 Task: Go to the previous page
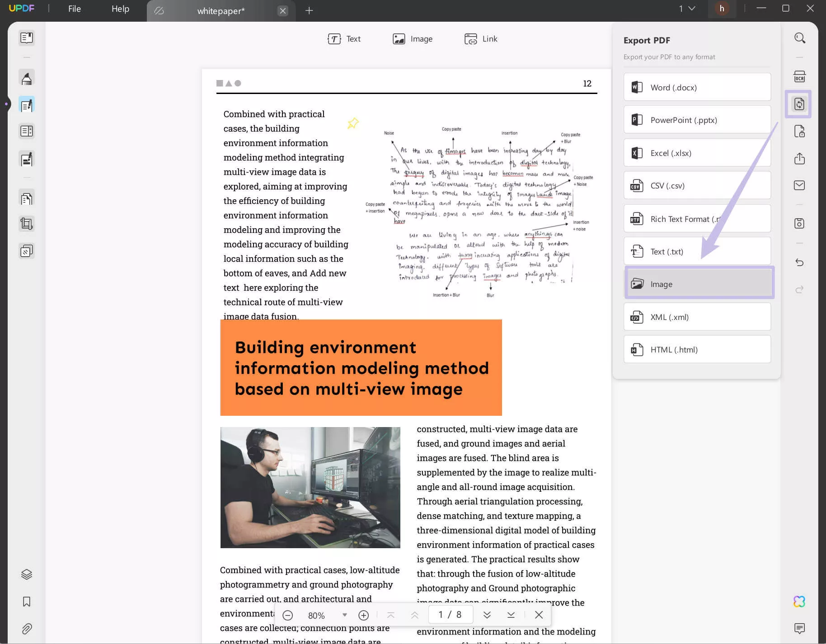(414, 615)
